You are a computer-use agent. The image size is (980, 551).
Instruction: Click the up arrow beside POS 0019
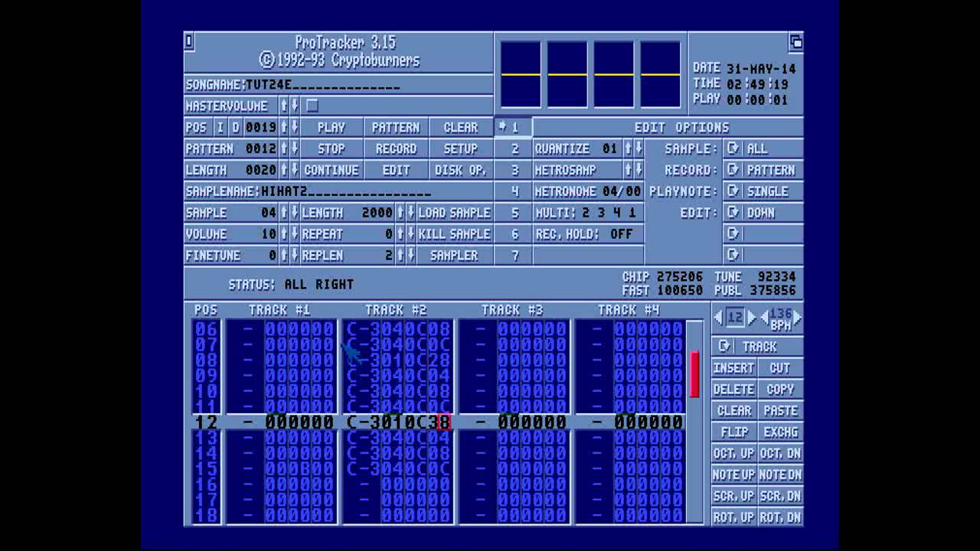284,127
